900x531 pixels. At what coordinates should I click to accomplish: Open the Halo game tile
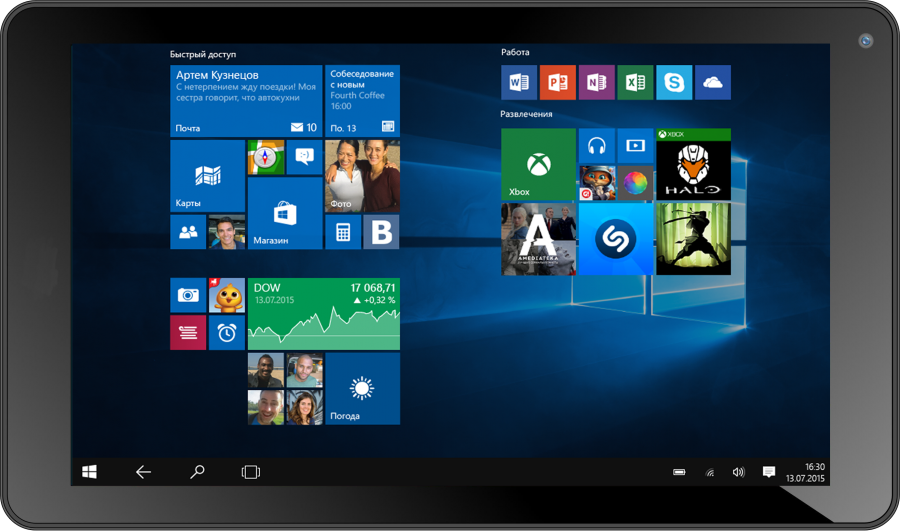point(693,165)
